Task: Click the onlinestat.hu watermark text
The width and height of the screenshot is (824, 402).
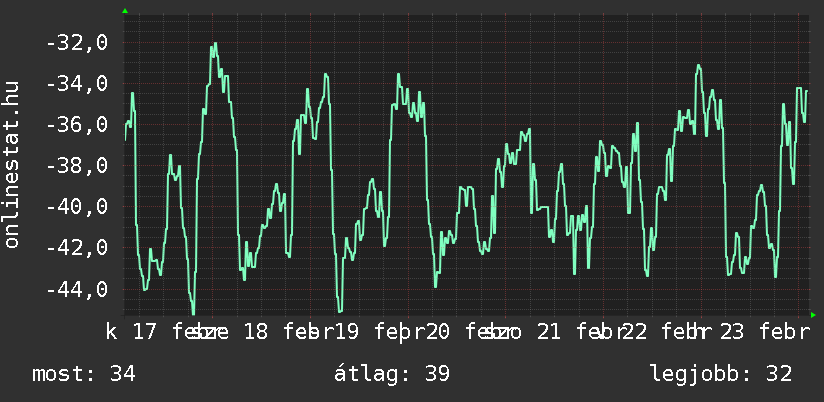Action: [12, 165]
